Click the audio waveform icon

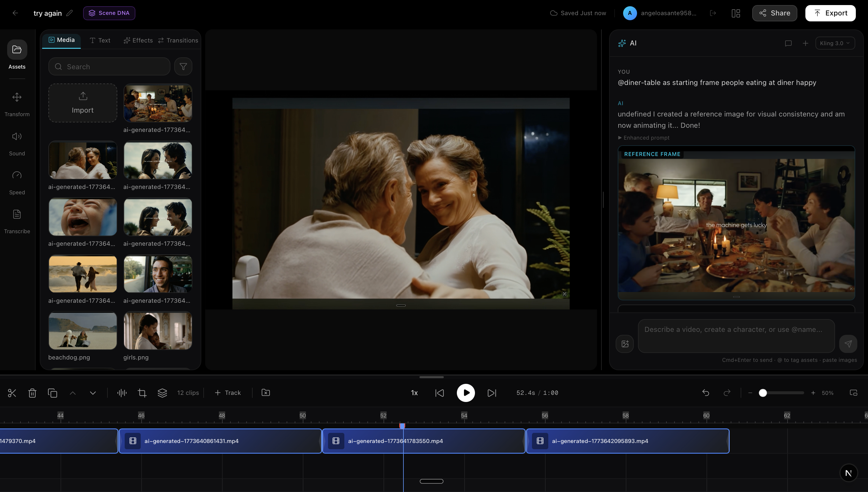coord(122,393)
